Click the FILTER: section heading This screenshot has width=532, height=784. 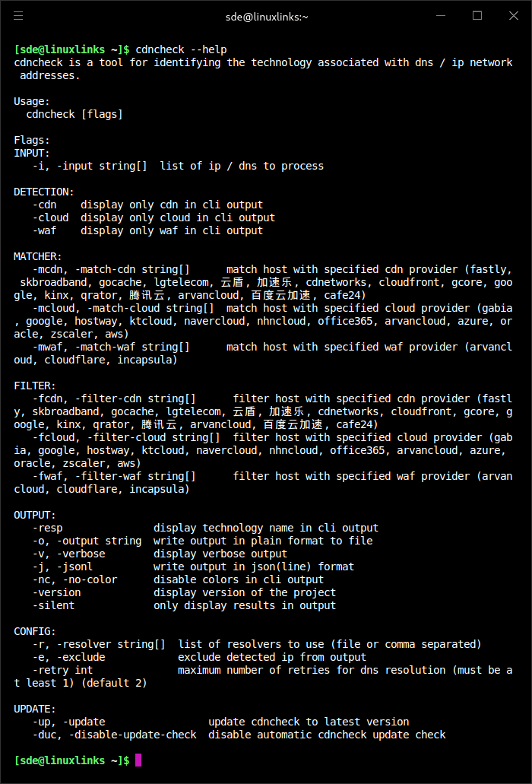click(35, 386)
